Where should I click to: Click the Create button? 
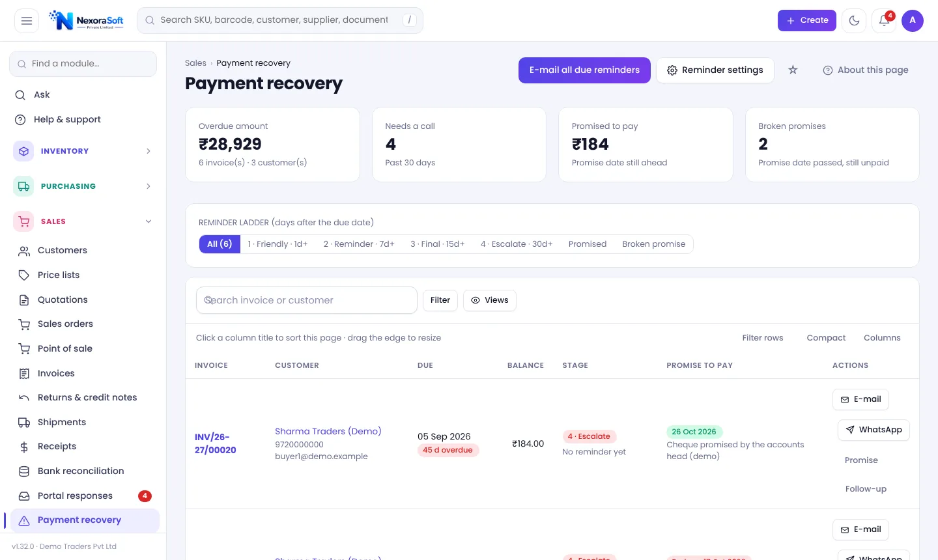coord(806,21)
